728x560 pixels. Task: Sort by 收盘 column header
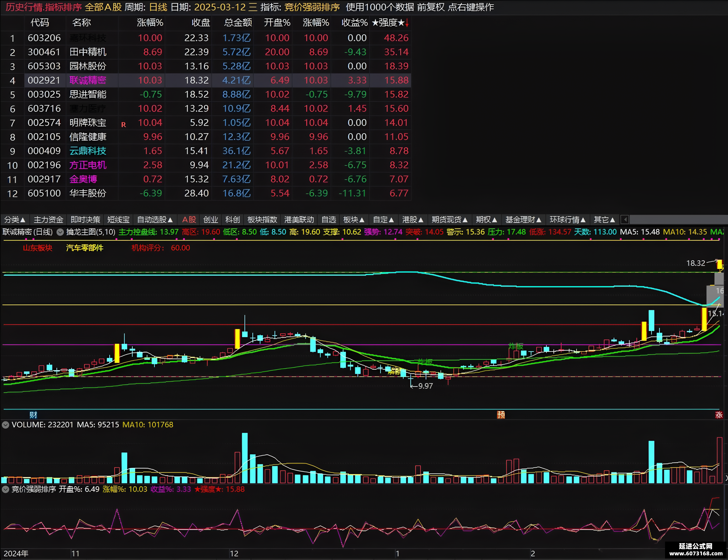(x=201, y=23)
